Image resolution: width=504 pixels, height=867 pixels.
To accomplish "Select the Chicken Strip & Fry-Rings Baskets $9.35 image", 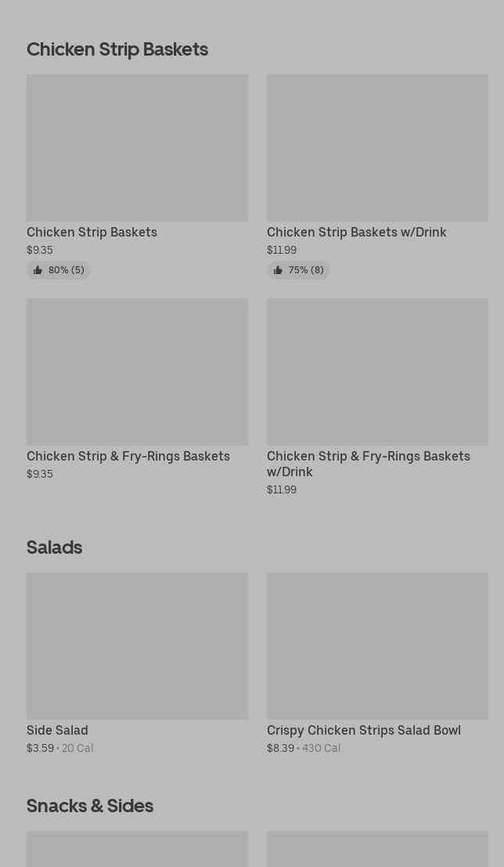I will click(x=137, y=371).
